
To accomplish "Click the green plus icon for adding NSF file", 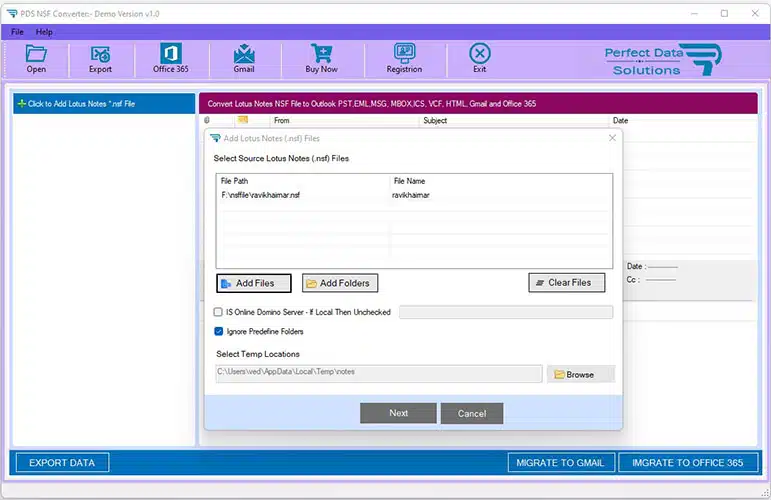I will (22, 104).
